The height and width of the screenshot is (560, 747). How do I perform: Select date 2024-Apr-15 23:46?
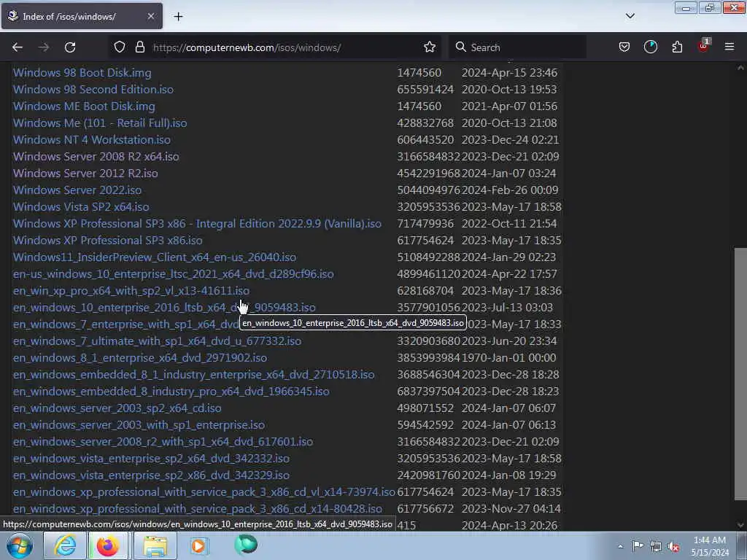(x=509, y=73)
